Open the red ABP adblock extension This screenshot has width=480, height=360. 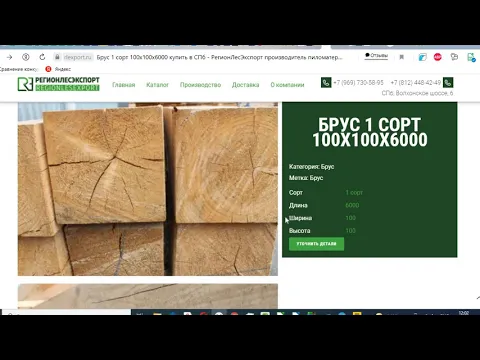pos(438,57)
